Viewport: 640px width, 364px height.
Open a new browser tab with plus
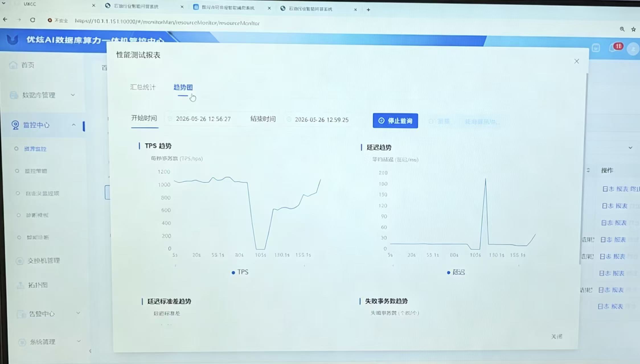[368, 10]
